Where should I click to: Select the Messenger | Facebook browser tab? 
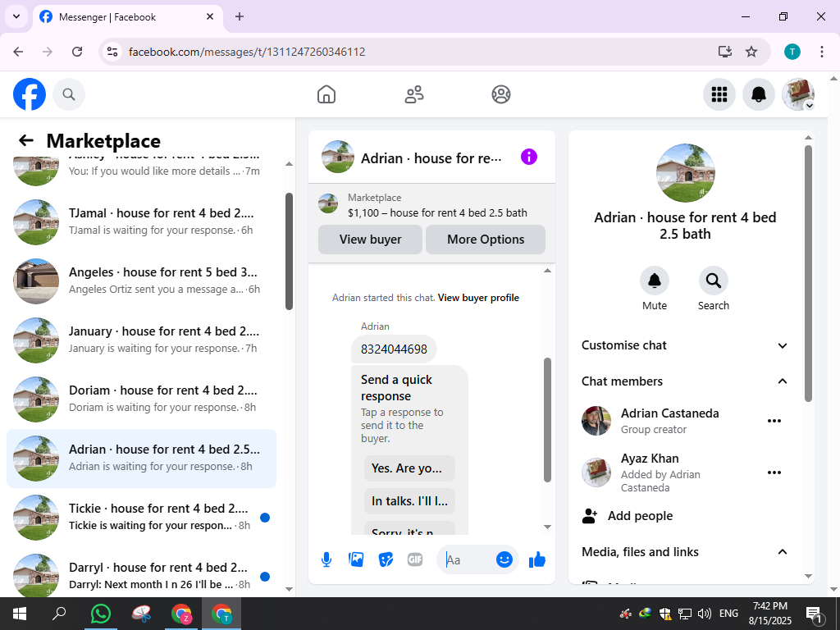tap(127, 16)
